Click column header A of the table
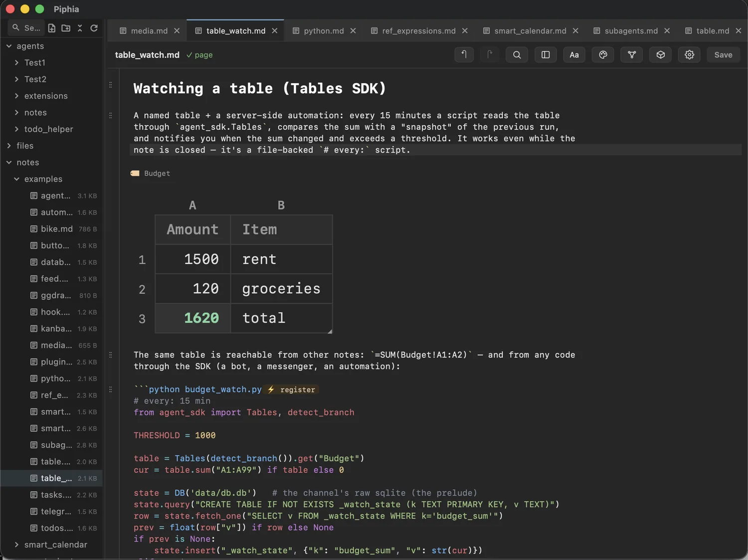Image resolution: width=748 pixels, height=560 pixels. [x=192, y=205]
